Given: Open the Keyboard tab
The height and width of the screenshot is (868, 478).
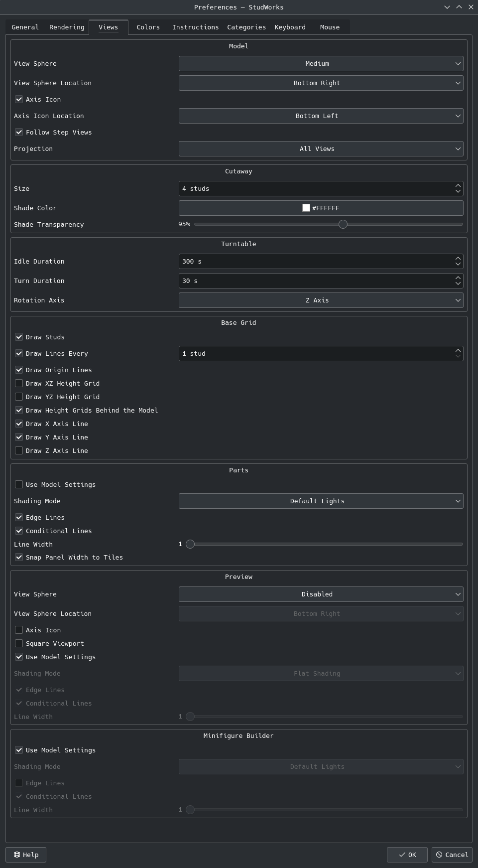Looking at the screenshot, I should tap(290, 27).
